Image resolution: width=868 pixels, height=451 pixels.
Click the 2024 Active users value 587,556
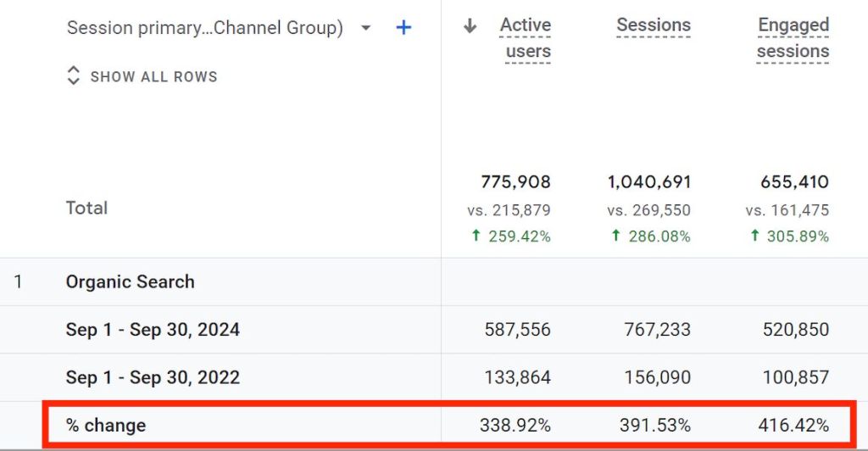[518, 330]
